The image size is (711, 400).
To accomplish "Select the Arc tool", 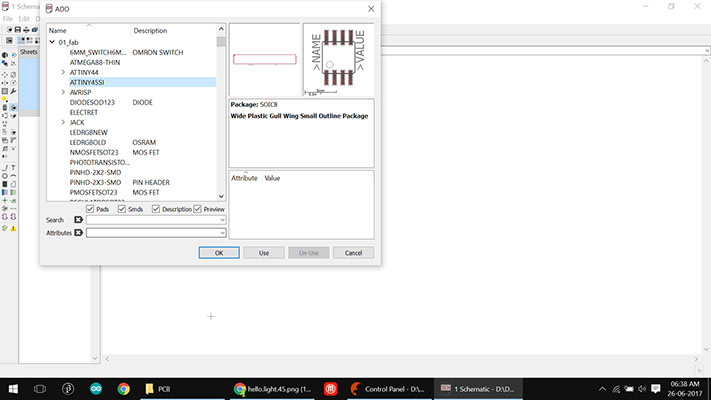I will pos(14,176).
